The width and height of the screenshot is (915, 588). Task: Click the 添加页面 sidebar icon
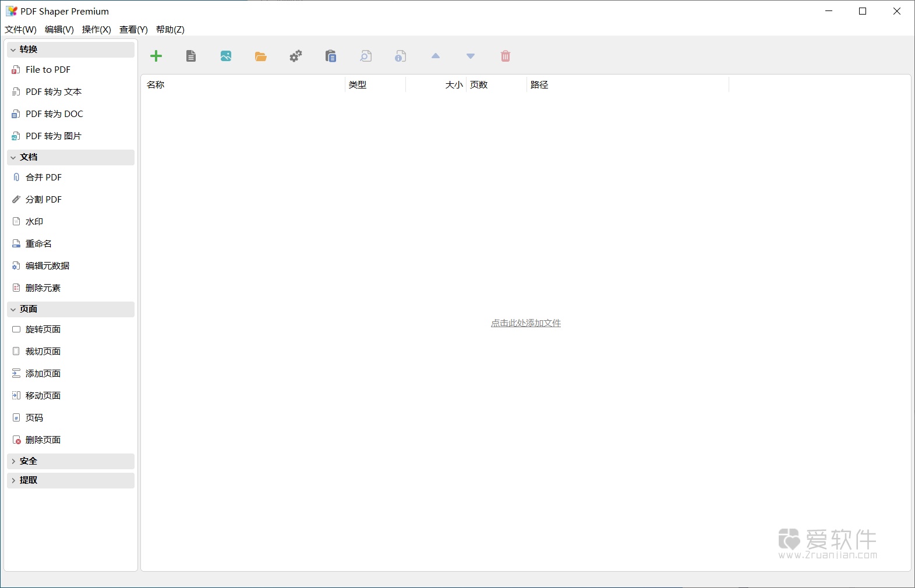pos(16,373)
